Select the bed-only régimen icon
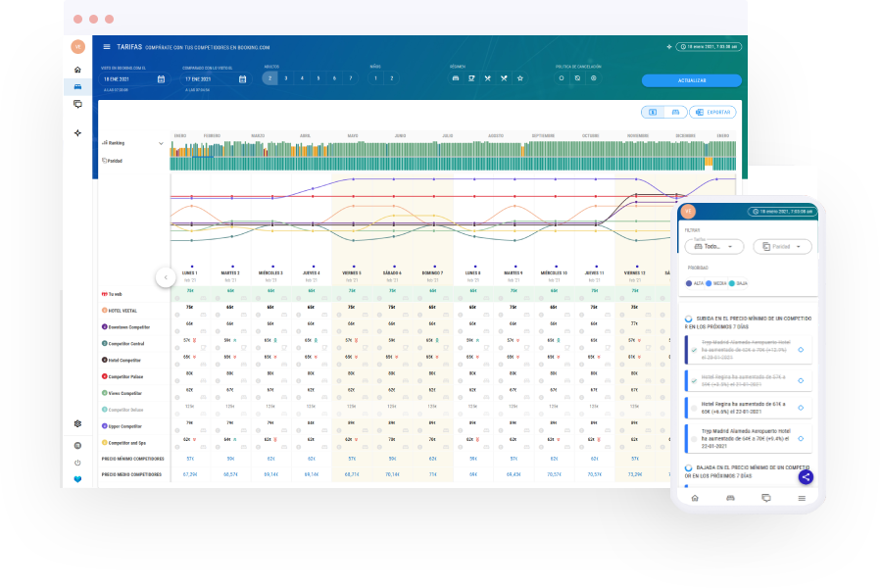 coord(456,78)
